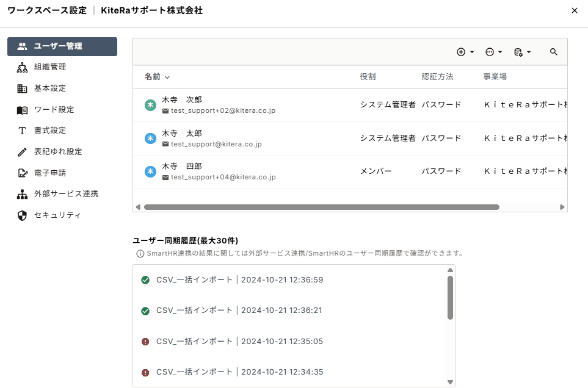Click email test_support+02@kitera.co.jp

[x=223, y=111]
